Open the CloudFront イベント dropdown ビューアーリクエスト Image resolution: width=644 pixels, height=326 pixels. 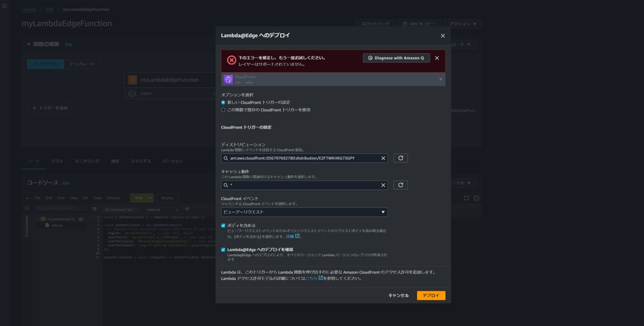tap(304, 212)
